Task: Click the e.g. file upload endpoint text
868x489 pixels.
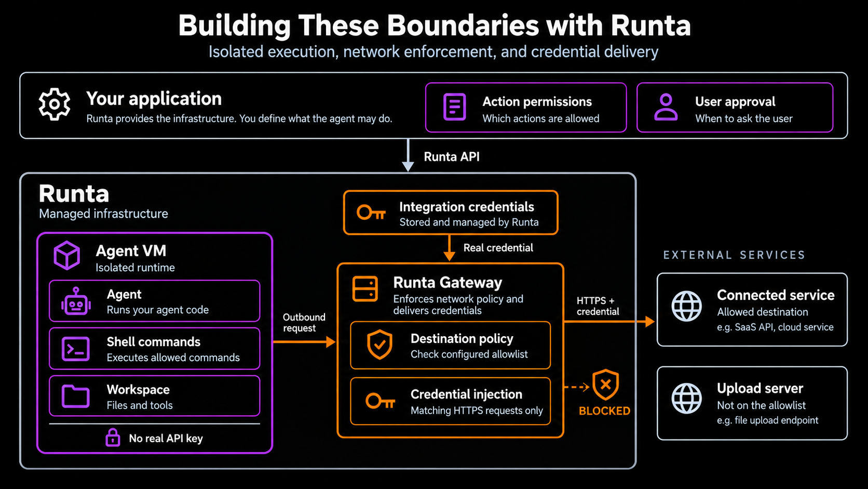Action: tap(767, 420)
